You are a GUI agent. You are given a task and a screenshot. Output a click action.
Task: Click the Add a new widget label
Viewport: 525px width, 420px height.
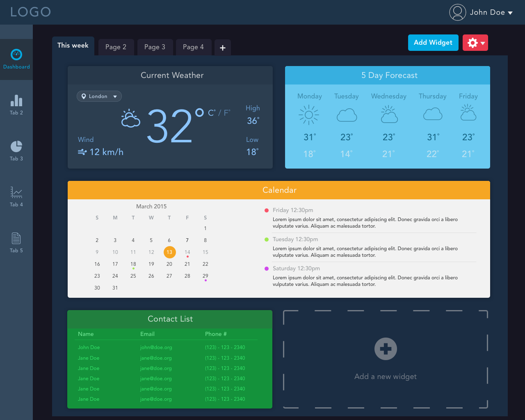[386, 377]
